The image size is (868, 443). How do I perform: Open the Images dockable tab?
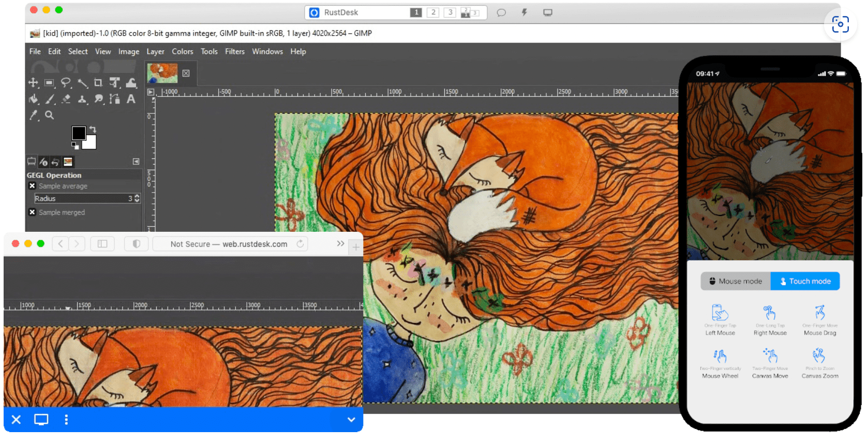point(68,162)
